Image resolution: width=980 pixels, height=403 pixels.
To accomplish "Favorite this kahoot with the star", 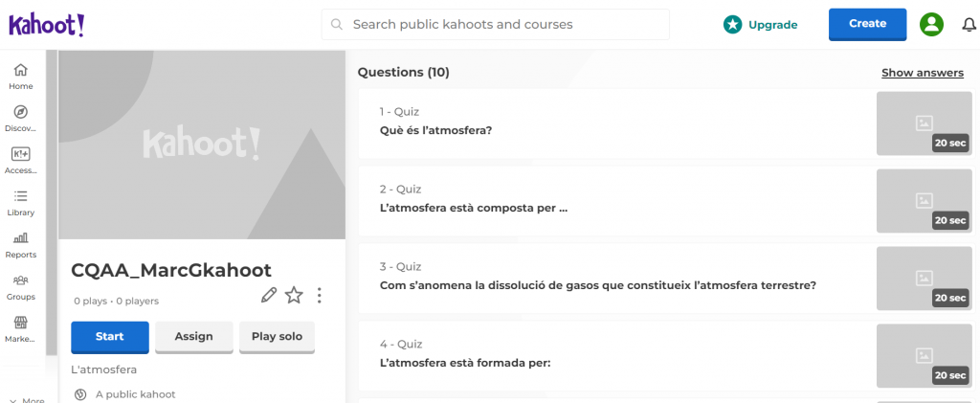I will (294, 295).
